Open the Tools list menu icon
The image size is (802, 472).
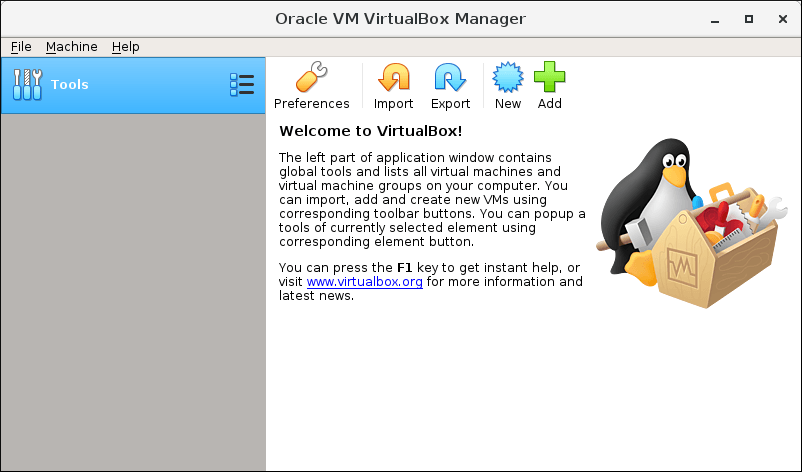click(x=242, y=84)
